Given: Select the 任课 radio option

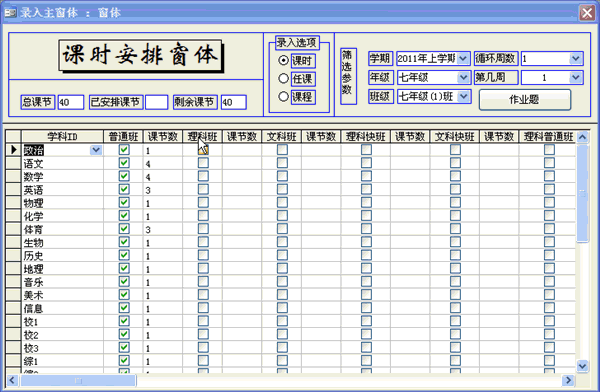Looking at the screenshot, I should pos(283,78).
